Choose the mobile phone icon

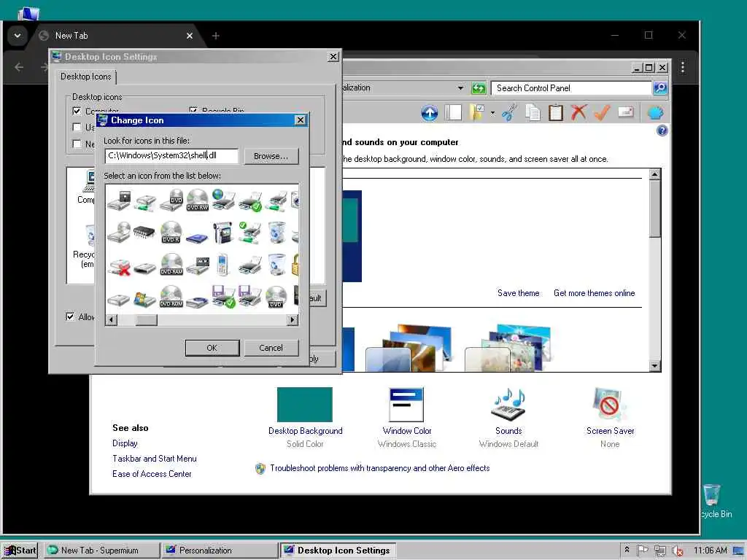click(x=222, y=265)
